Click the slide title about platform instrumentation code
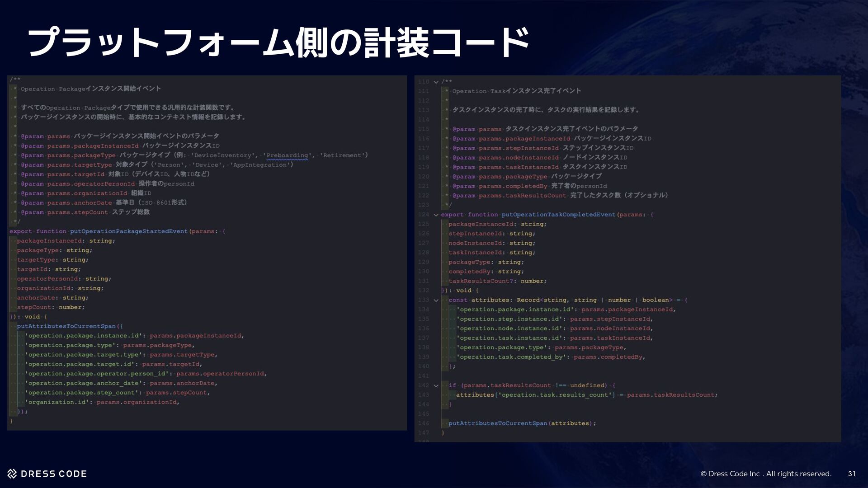The height and width of the screenshot is (488, 868). pyautogui.click(x=278, y=43)
